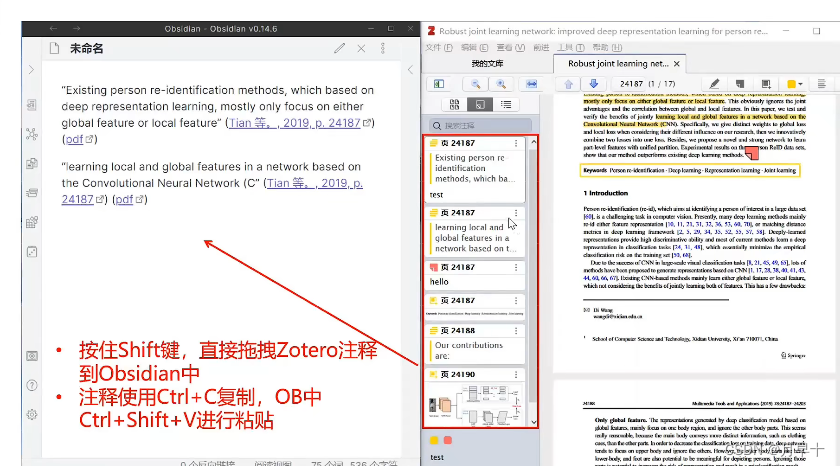The image size is (840, 466).
Task: Click the document icon beside 未命名
Action: [54, 48]
